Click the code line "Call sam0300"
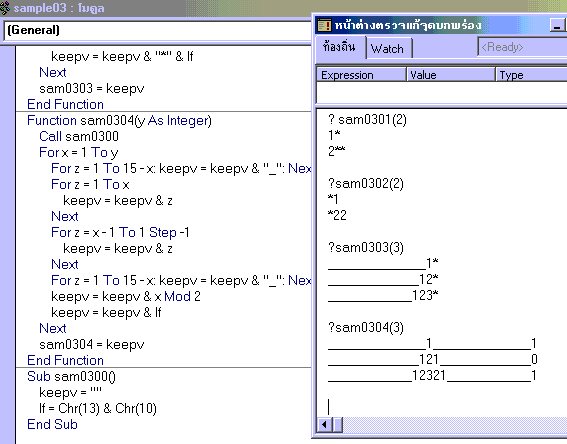 [79, 136]
